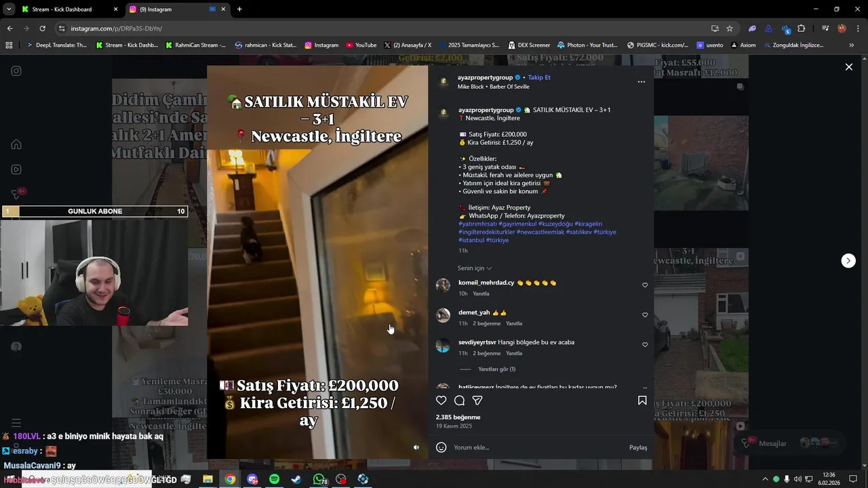The width and height of the screenshot is (868, 488).
Task: Click the install app icon in the address bar
Action: coord(715,28)
